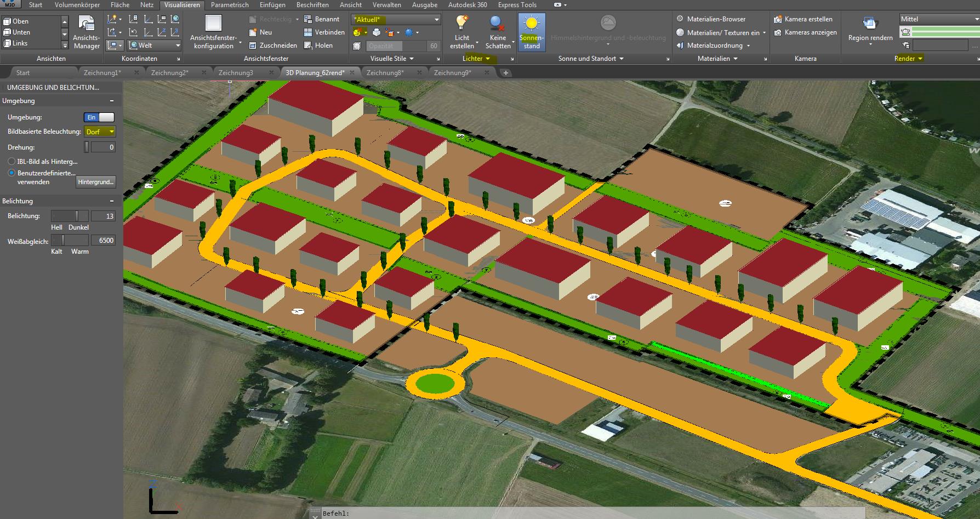
Task: Click the Keine Schatten icon
Action: tap(498, 22)
